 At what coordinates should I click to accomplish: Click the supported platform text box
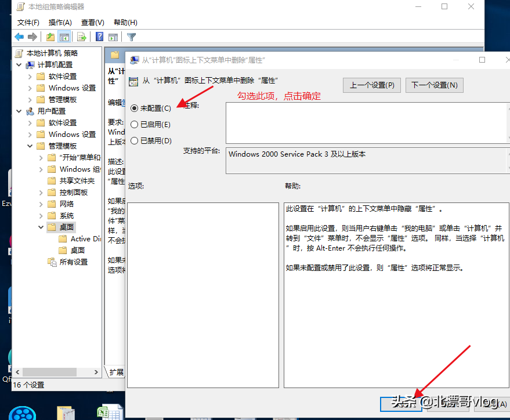366,161
